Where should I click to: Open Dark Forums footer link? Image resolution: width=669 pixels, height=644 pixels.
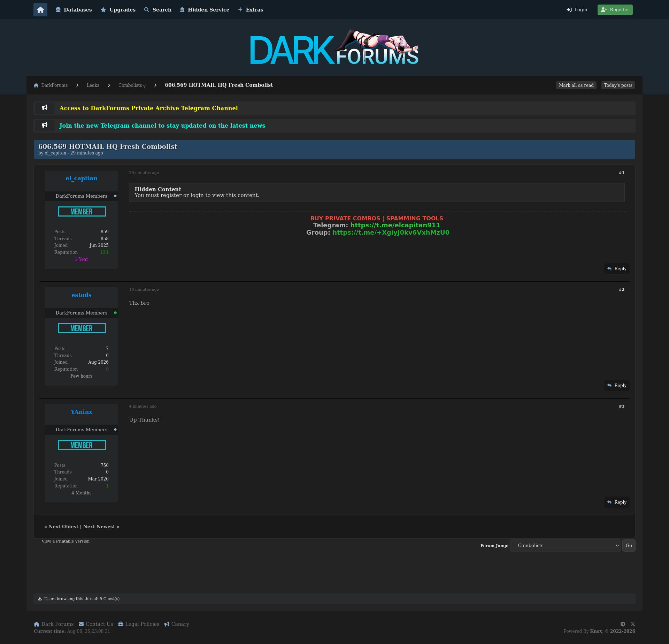(x=54, y=624)
